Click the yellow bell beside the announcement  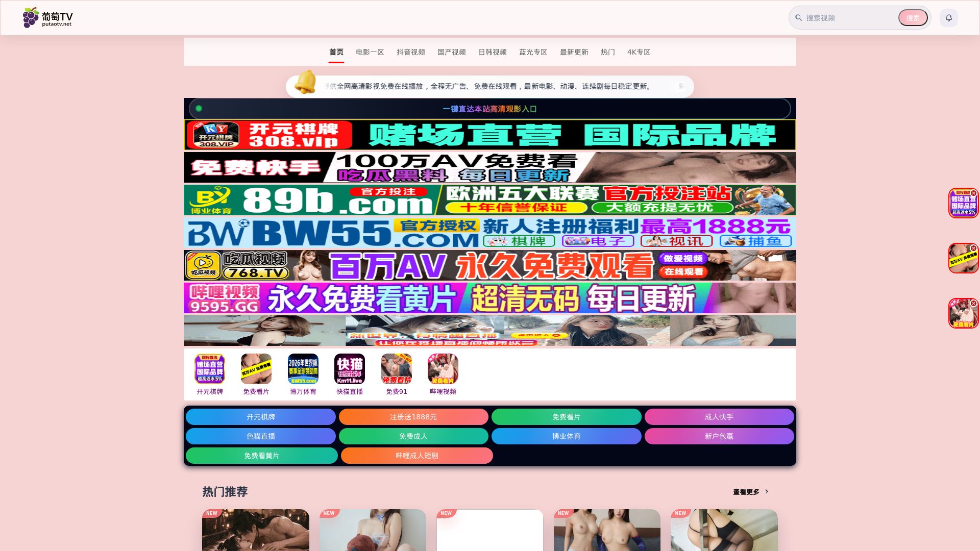click(306, 82)
